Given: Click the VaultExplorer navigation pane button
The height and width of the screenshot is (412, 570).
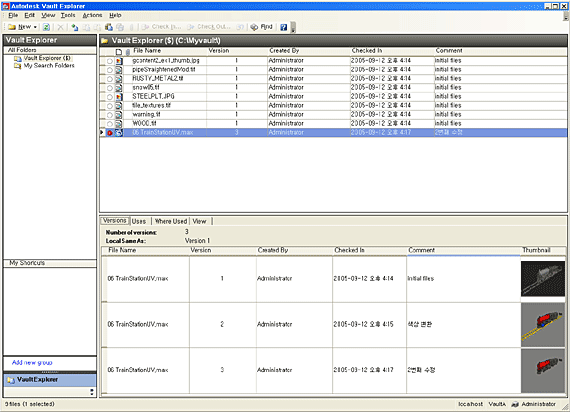Looking at the screenshot, I should pyautogui.click(x=50, y=380).
